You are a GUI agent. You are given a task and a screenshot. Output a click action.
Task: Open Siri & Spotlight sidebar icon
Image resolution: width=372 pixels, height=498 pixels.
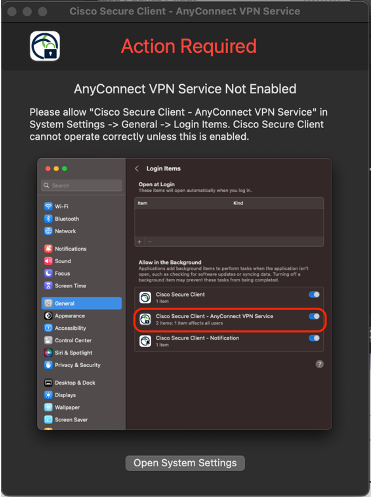point(48,353)
